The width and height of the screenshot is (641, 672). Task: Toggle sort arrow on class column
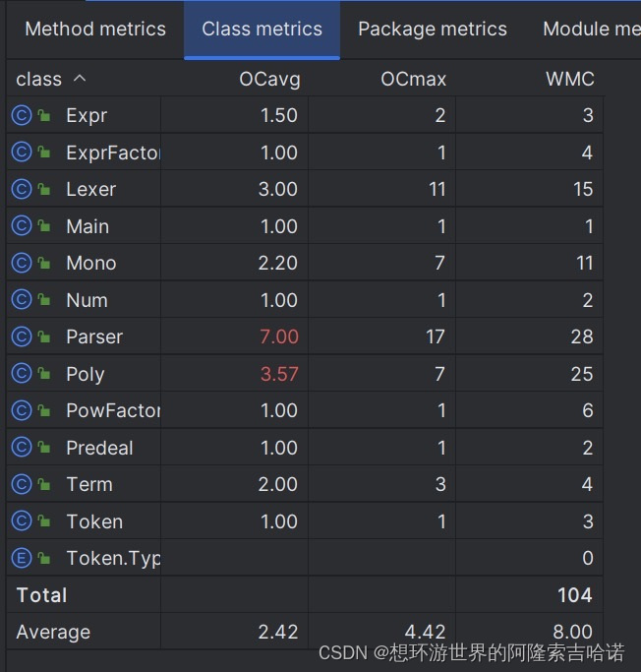[80, 79]
